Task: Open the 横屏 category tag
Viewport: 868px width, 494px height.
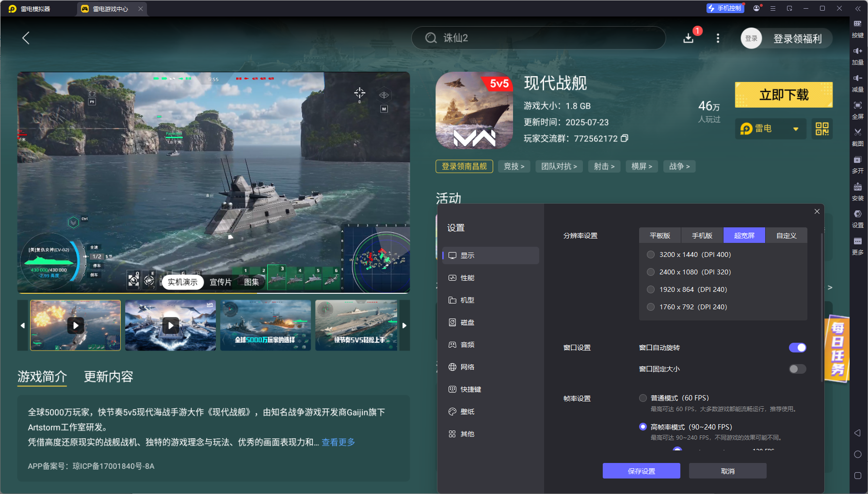Action: [642, 166]
